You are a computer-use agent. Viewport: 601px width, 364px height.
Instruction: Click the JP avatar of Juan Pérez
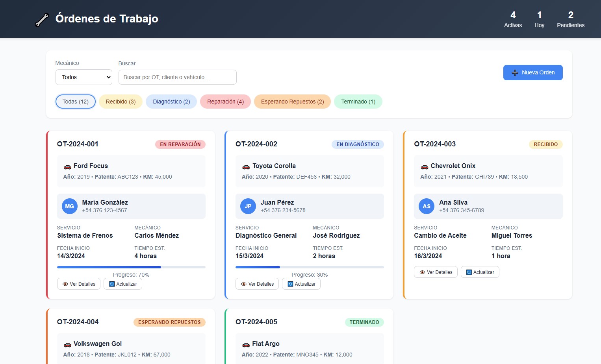(x=248, y=206)
